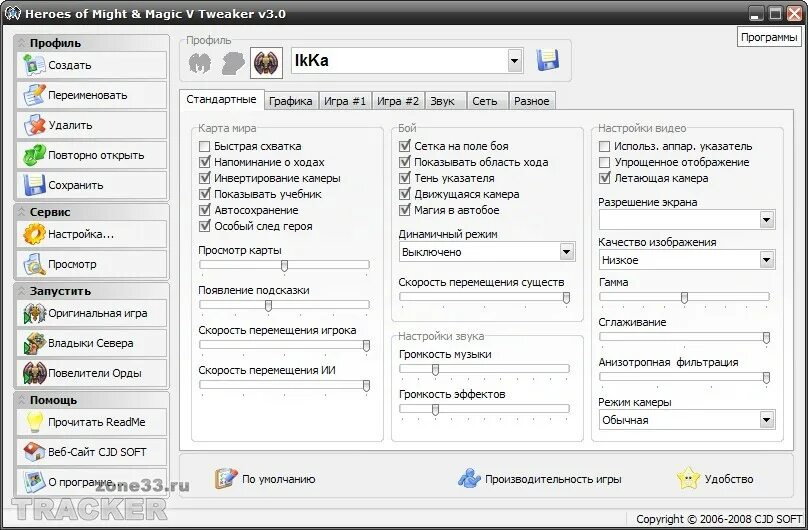Click Появление подсказки slider handle
Viewport: 808px width, 530px height.
tap(268, 306)
